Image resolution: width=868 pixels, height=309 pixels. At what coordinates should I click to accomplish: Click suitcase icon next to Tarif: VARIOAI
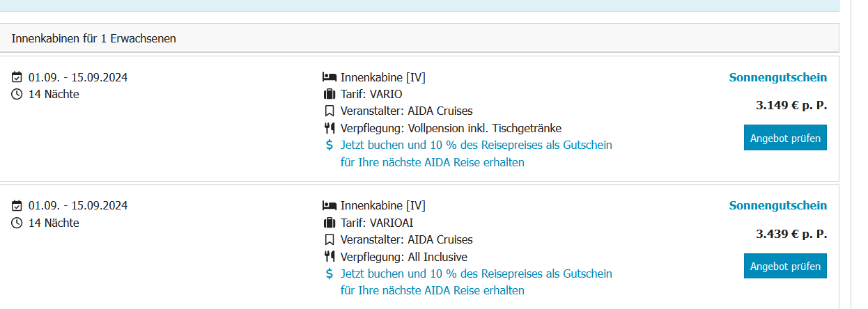(330, 223)
